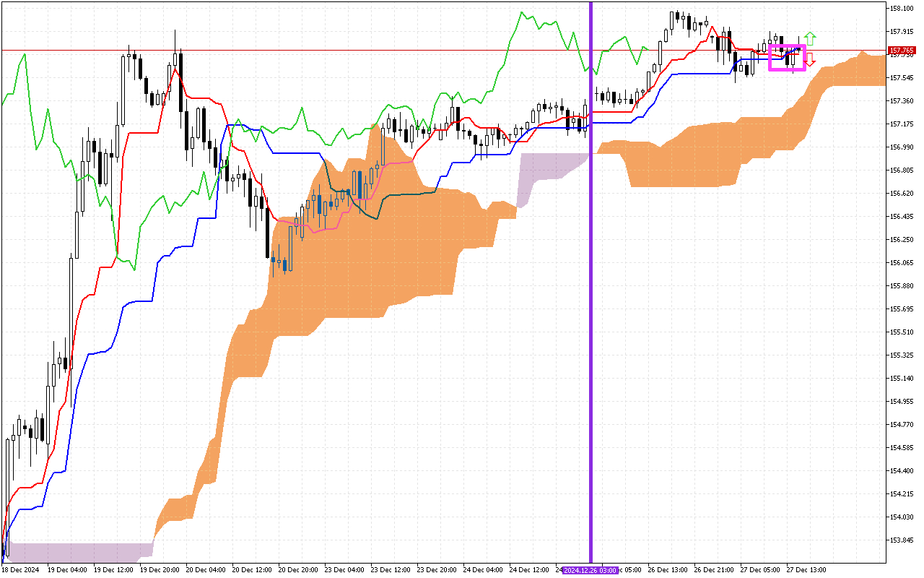Click the 19 Dec 20:00 time axis label

[160, 570]
